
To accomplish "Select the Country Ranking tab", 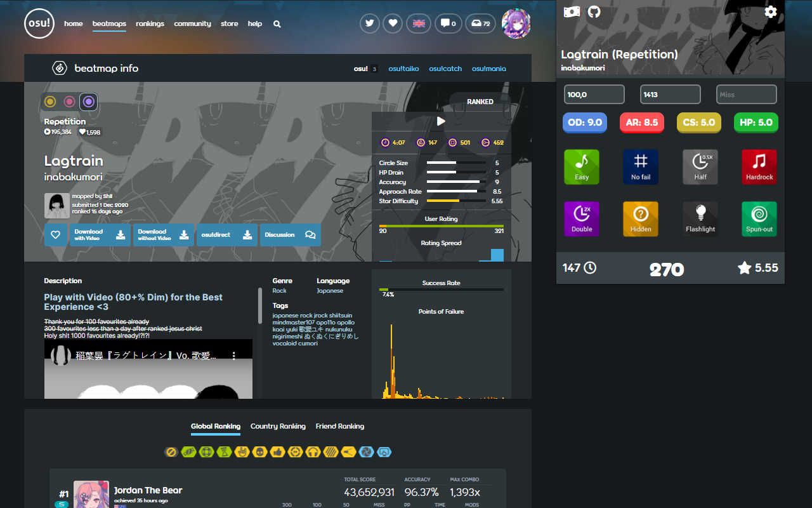I will tap(278, 426).
